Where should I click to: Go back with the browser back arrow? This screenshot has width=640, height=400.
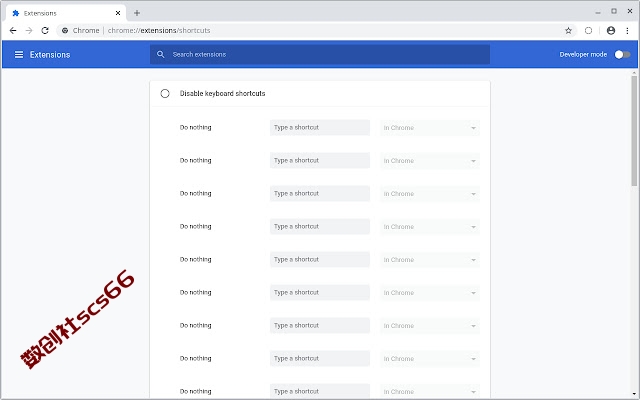(13, 31)
